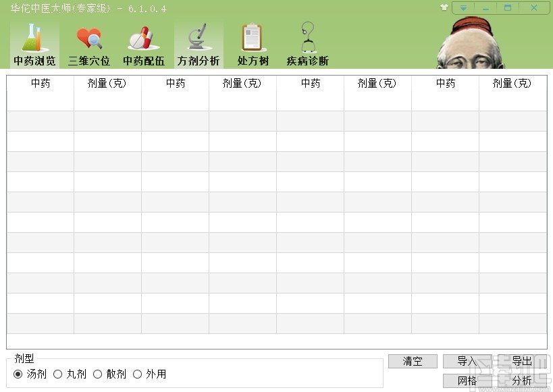
Task: Click the 网格 grid button
Action: pyautogui.click(x=467, y=381)
